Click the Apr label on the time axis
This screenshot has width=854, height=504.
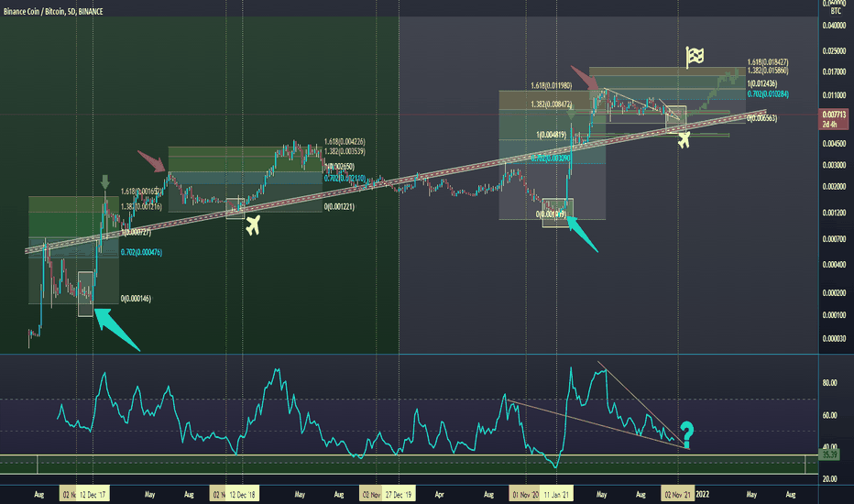[x=439, y=494]
